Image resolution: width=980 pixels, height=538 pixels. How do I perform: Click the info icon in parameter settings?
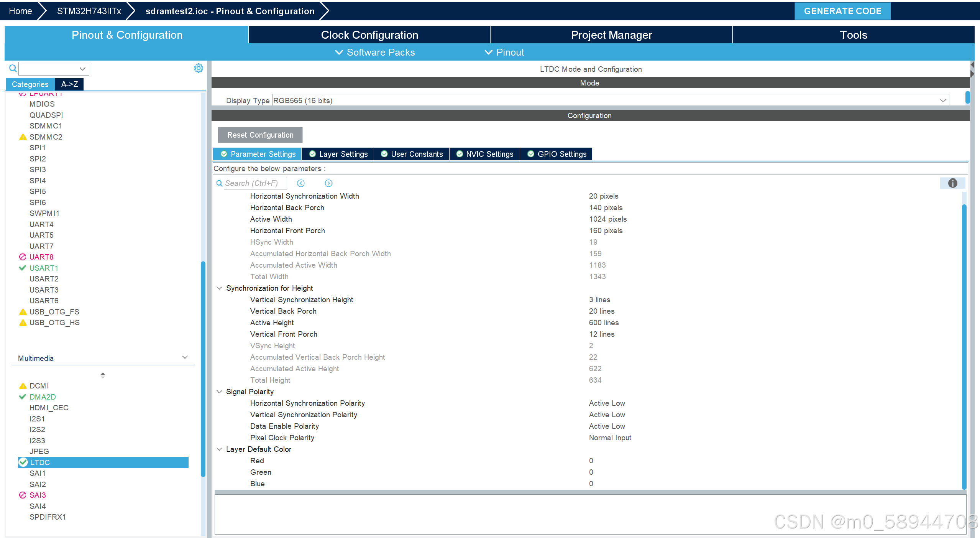tap(952, 183)
